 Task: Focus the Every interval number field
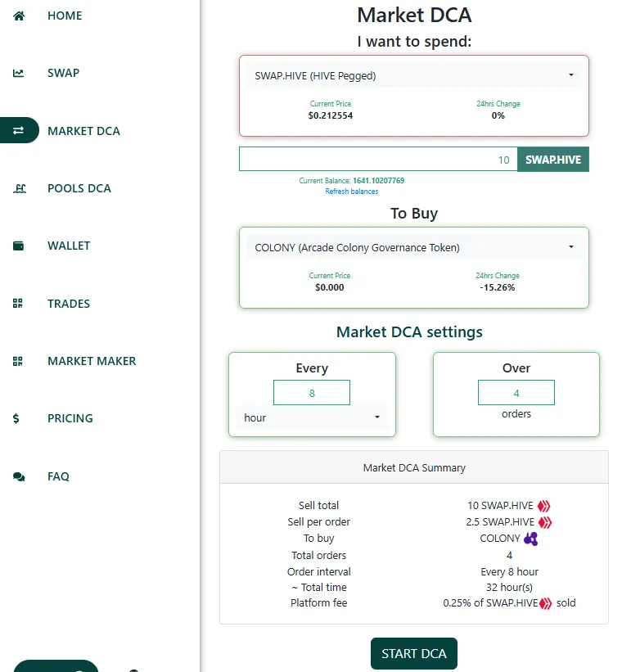[x=312, y=393]
